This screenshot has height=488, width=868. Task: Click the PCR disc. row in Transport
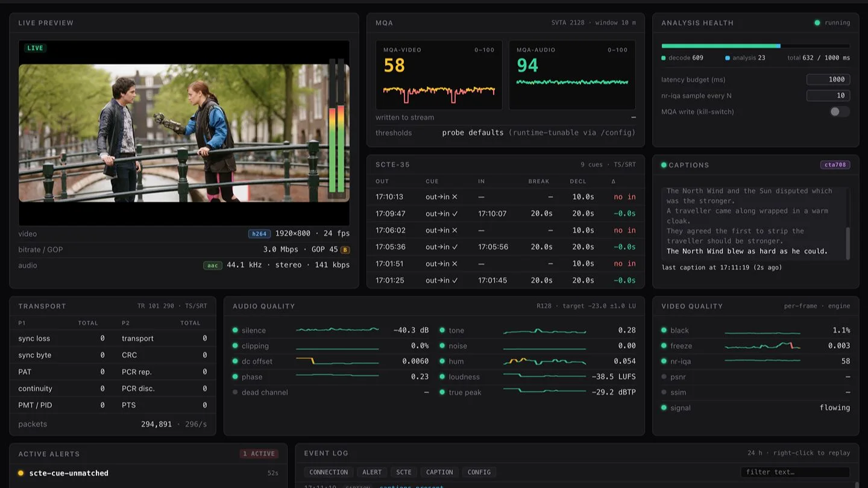165,389
